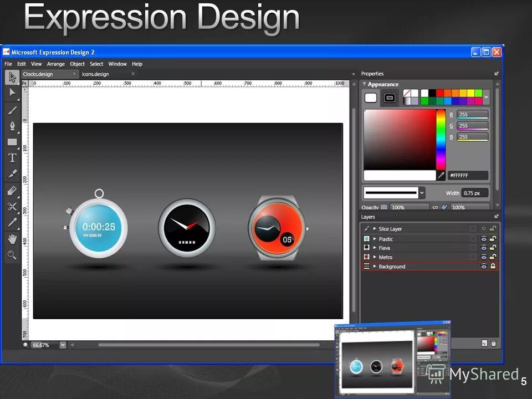Select the Pen tool in the toolbox

pos(12,125)
